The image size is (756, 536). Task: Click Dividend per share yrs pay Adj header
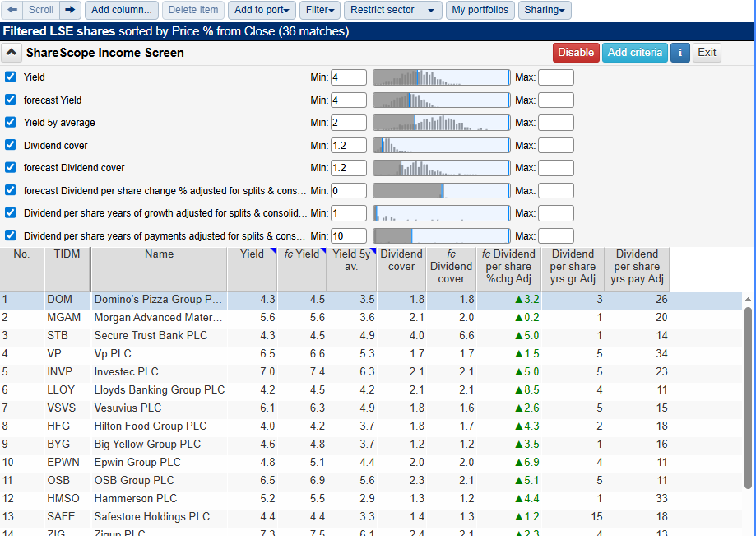637,269
